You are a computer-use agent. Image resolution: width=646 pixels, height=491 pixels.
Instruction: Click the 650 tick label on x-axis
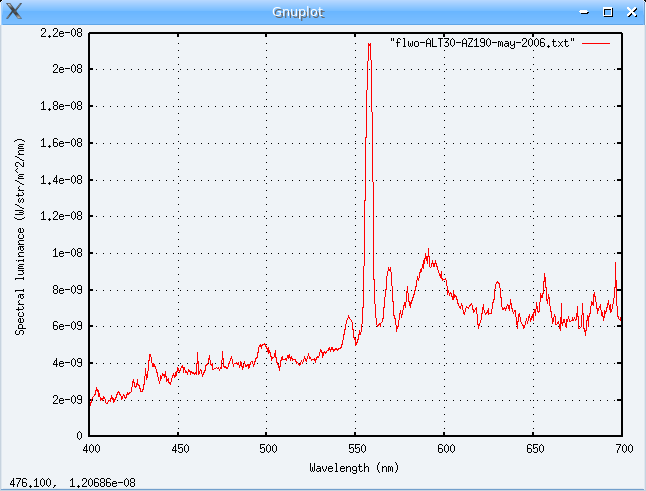pyautogui.click(x=533, y=449)
